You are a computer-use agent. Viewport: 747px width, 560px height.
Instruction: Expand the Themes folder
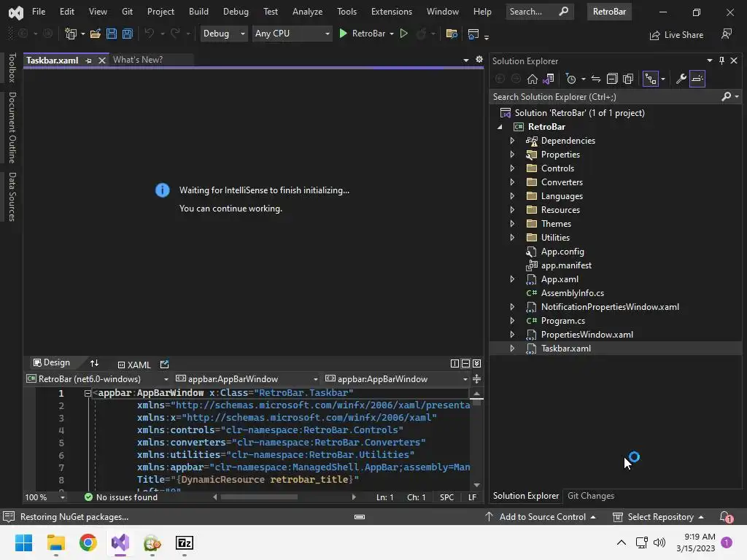pos(512,223)
